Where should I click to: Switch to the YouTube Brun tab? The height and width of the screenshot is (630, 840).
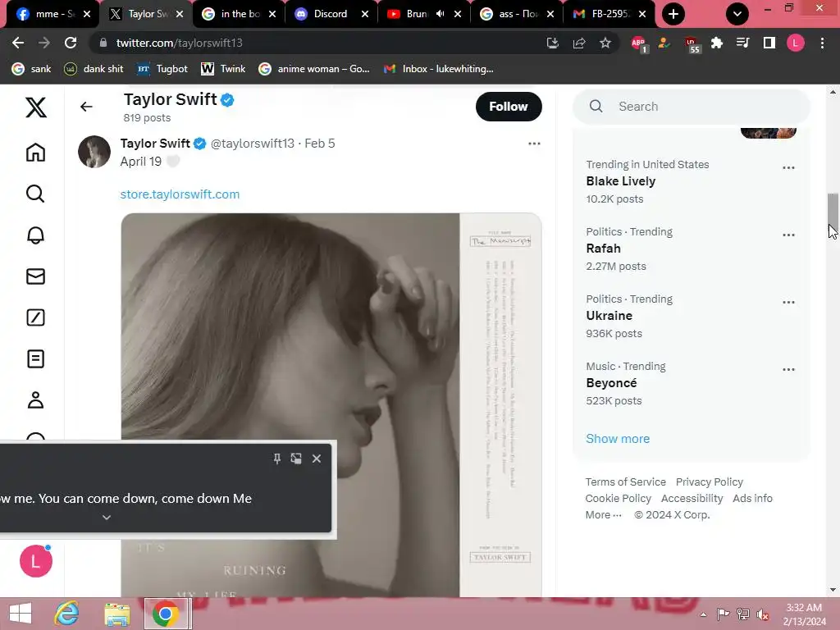tap(416, 14)
